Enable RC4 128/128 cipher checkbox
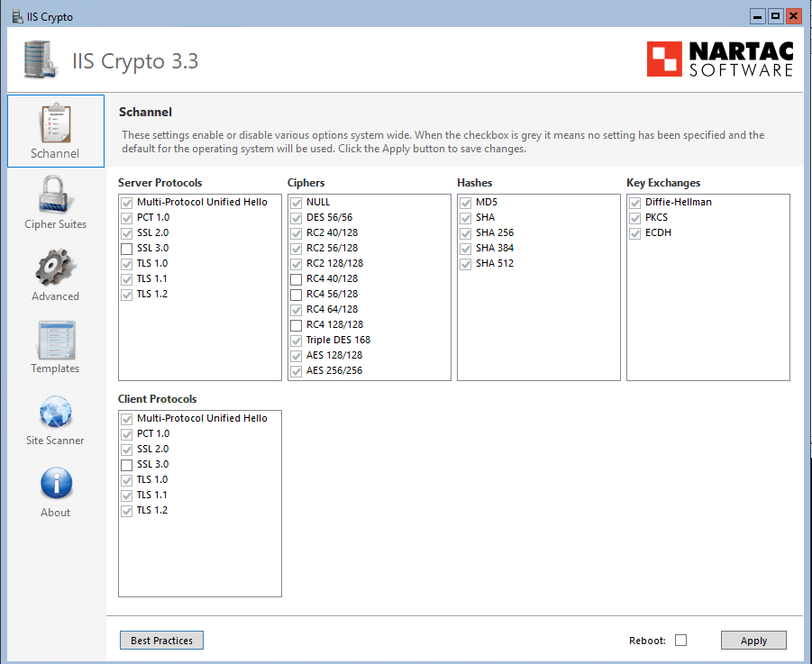The height and width of the screenshot is (664, 812). [x=297, y=324]
